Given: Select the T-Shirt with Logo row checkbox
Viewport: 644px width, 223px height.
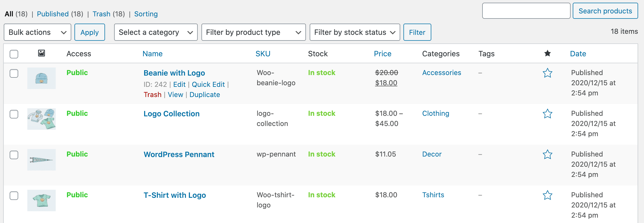Looking at the screenshot, I should pyautogui.click(x=14, y=196).
